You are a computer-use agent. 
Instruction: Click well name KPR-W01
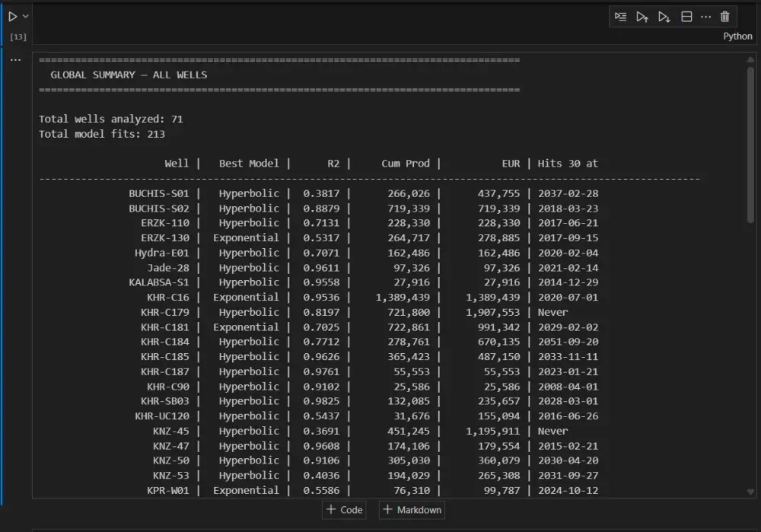168,491
